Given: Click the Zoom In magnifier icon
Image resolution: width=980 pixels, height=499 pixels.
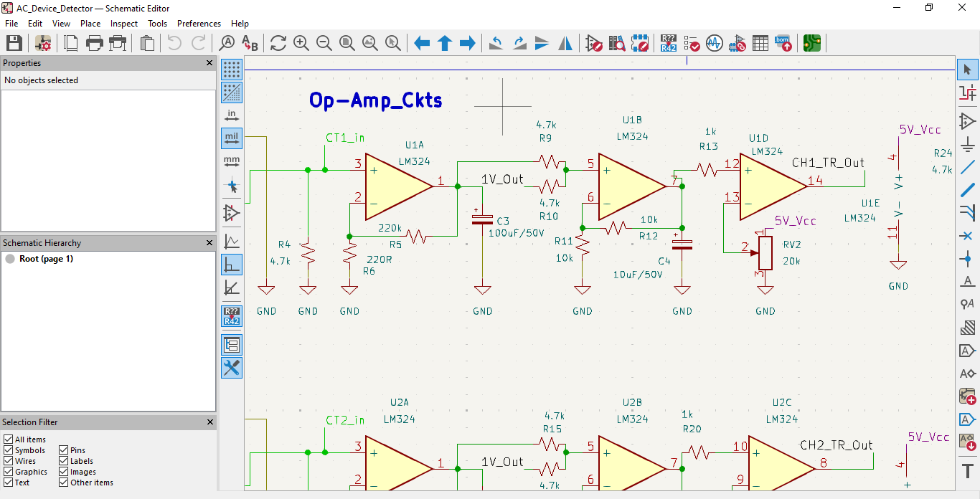Looking at the screenshot, I should tap(301, 43).
